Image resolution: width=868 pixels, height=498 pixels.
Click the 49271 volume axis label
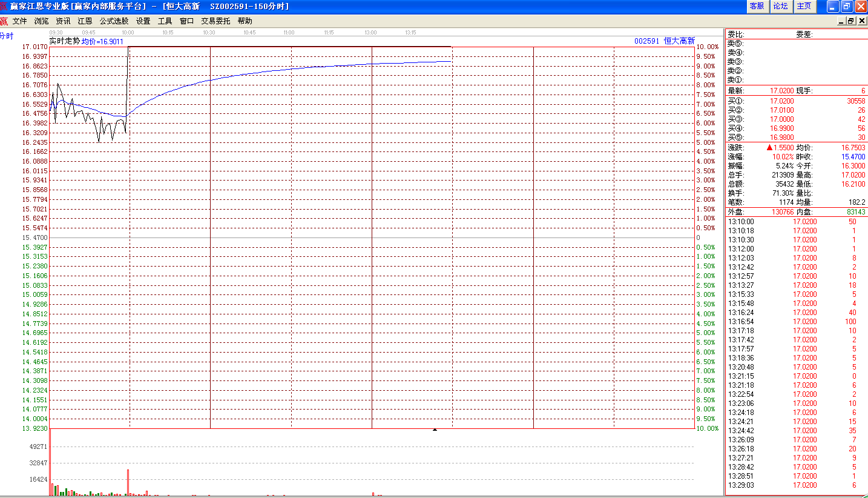(39, 447)
